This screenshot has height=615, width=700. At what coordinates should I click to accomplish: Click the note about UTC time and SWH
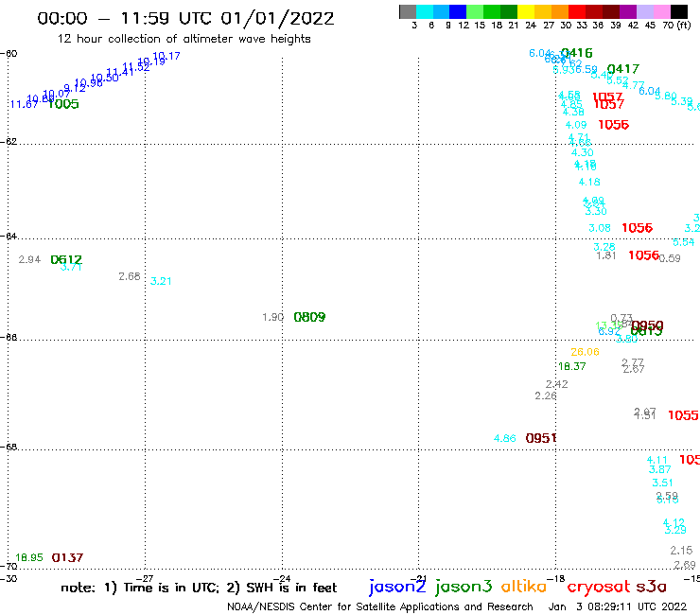pos(199,588)
